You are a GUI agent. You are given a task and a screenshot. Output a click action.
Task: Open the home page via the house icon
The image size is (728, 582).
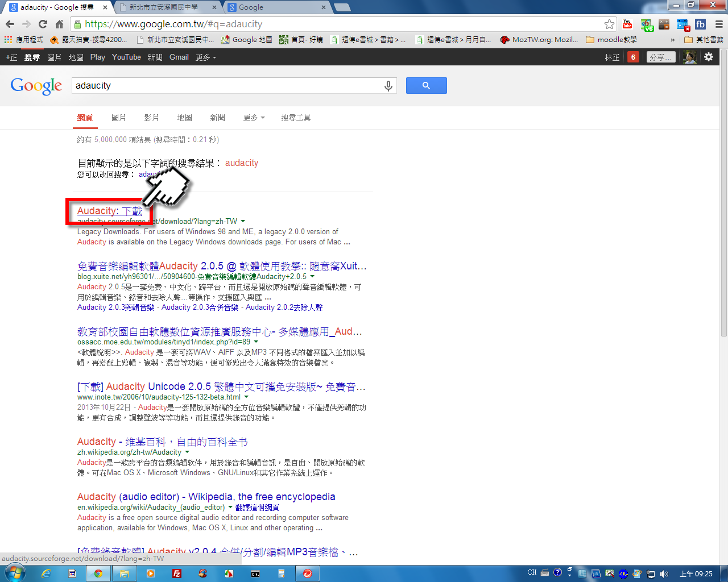(59, 24)
